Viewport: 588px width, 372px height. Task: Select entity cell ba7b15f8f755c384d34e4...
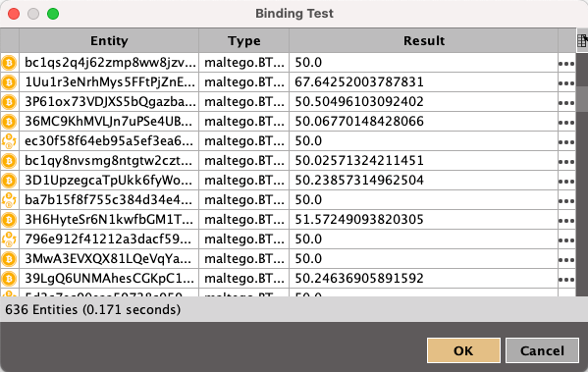[x=109, y=200]
